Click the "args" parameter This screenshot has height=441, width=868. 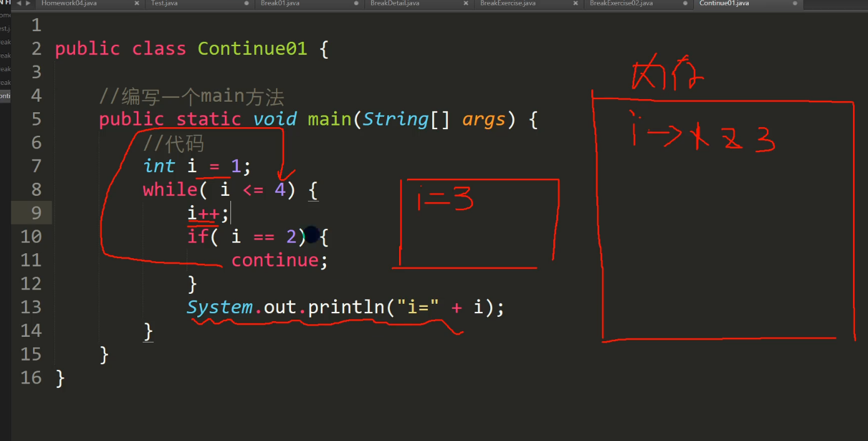click(x=483, y=120)
